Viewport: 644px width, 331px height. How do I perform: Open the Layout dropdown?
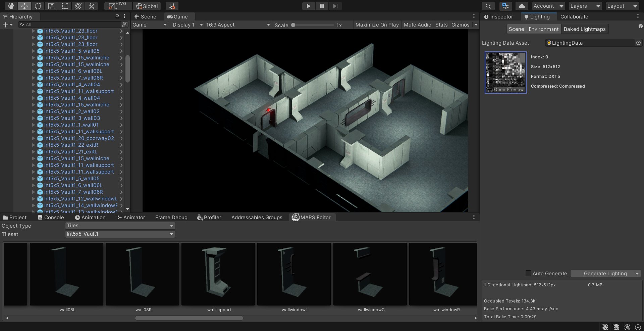tap(622, 6)
